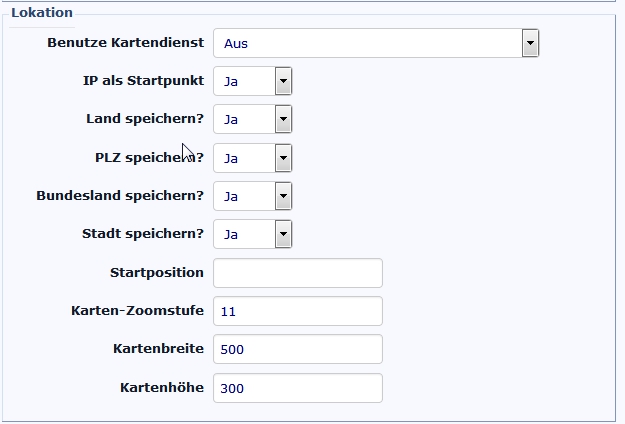Click the Lokation section heading
Screen dimensions: 625x424
click(41, 13)
